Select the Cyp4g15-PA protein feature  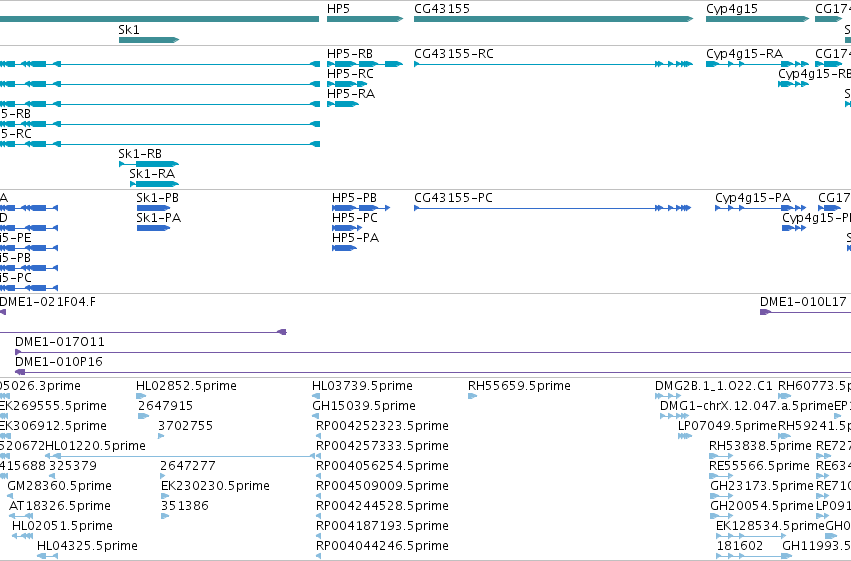coord(761,208)
